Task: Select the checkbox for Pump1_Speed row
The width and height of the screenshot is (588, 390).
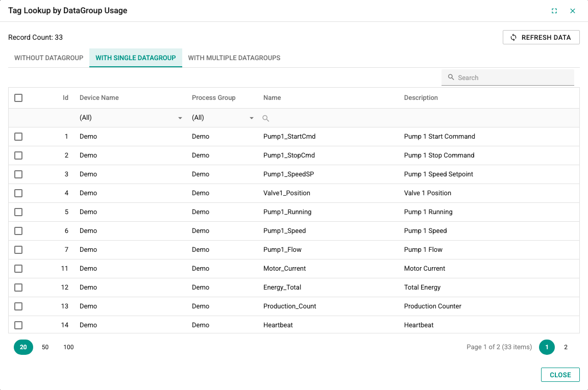Action: [18, 231]
